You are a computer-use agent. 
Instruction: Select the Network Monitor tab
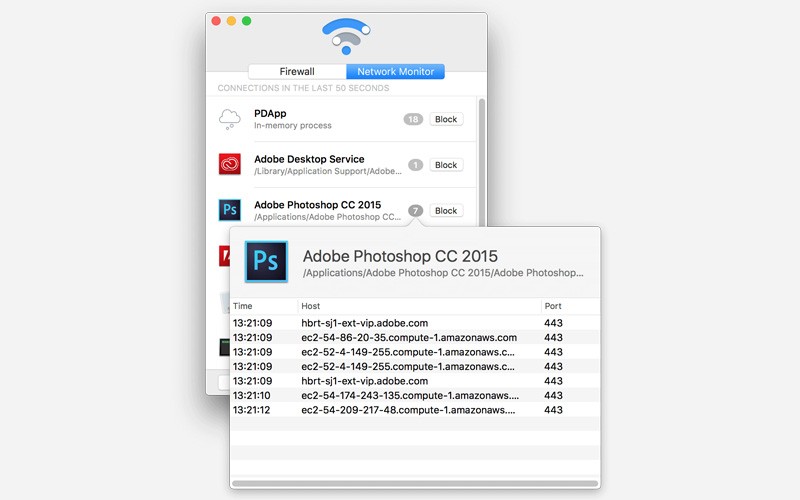pos(395,71)
